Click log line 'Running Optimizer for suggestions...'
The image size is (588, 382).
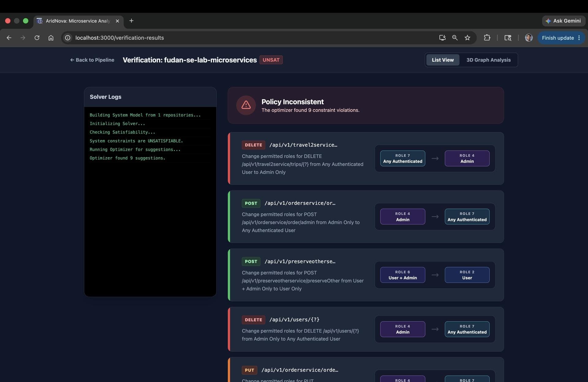click(135, 149)
